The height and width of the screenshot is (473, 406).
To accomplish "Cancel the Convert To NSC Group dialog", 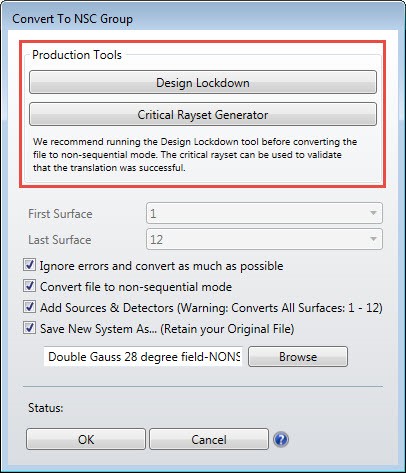I will (x=209, y=439).
